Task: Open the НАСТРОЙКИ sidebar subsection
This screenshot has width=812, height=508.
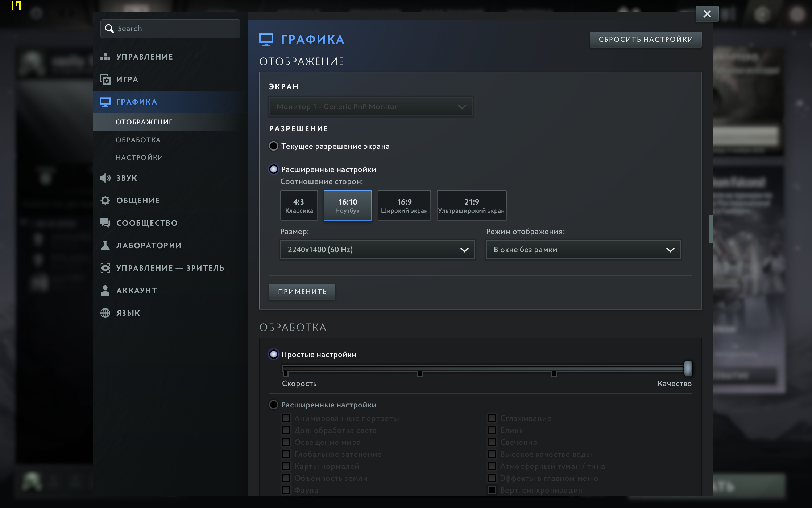Action: (140, 158)
